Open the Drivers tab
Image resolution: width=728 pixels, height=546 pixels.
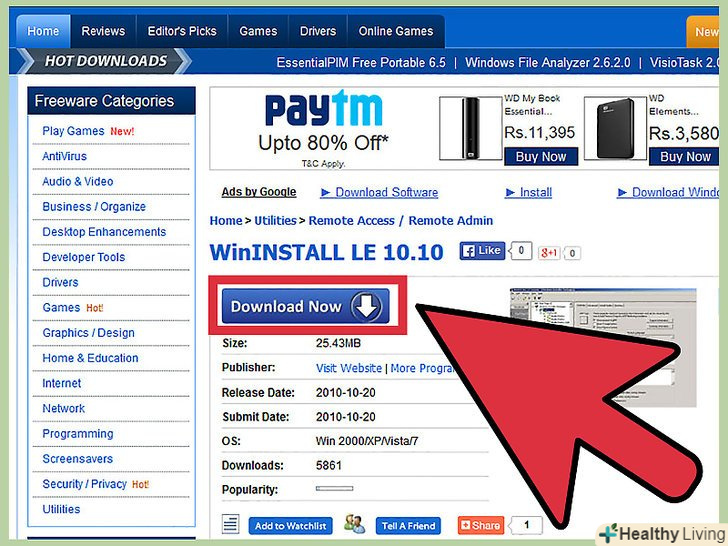318,31
